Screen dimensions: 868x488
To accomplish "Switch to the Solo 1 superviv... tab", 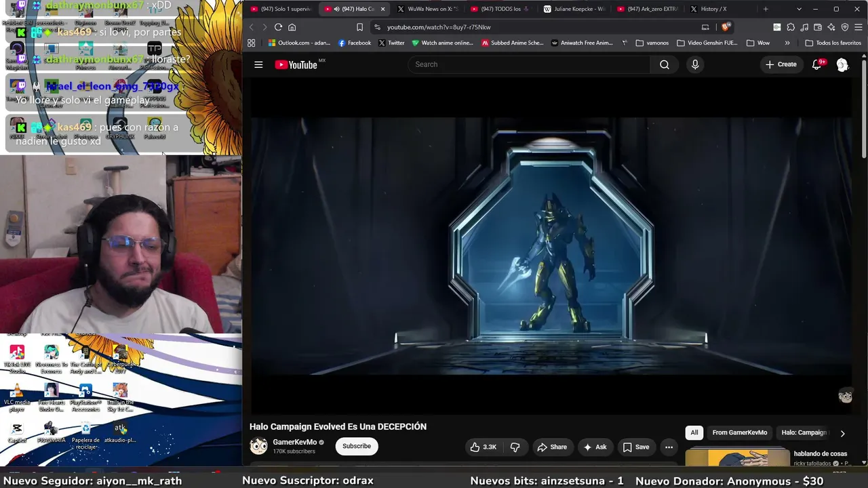I will [x=281, y=9].
